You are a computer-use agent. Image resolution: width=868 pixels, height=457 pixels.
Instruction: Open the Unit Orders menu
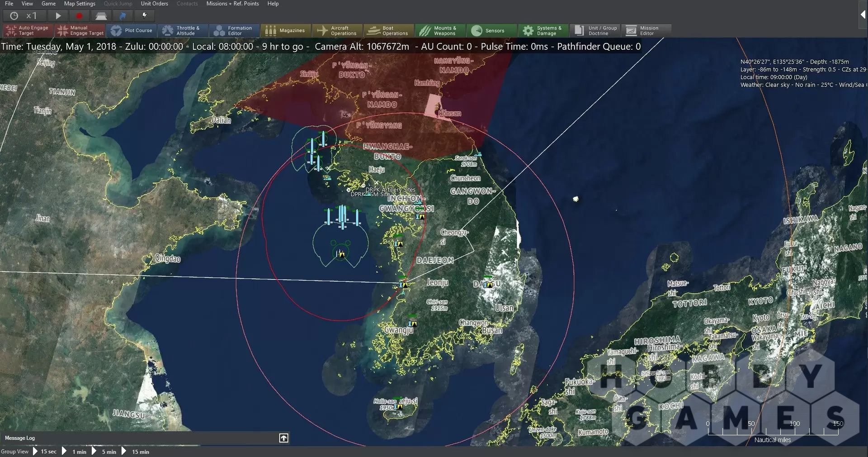pos(154,4)
